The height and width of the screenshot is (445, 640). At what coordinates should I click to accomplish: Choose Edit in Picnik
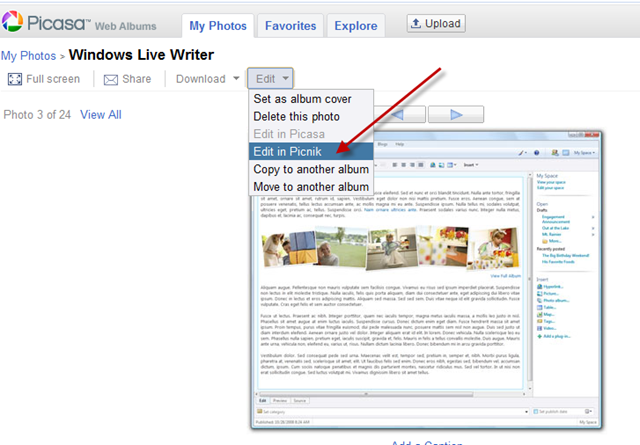[311, 151]
